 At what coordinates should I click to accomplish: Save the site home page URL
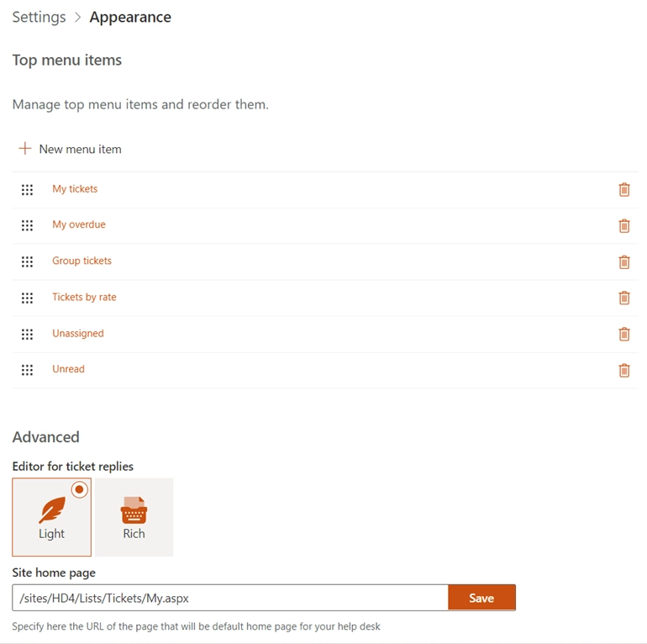pos(481,598)
